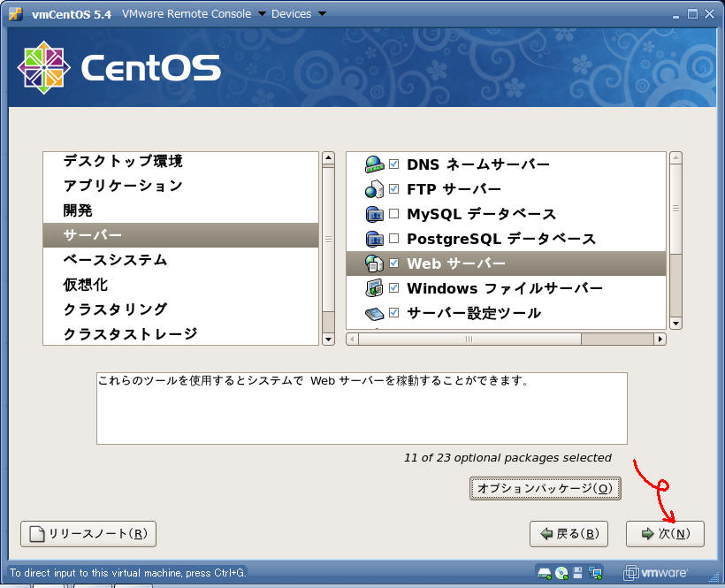Open the VMware Remote Console dropdown menu
The height and width of the screenshot is (588, 725).
(187, 13)
